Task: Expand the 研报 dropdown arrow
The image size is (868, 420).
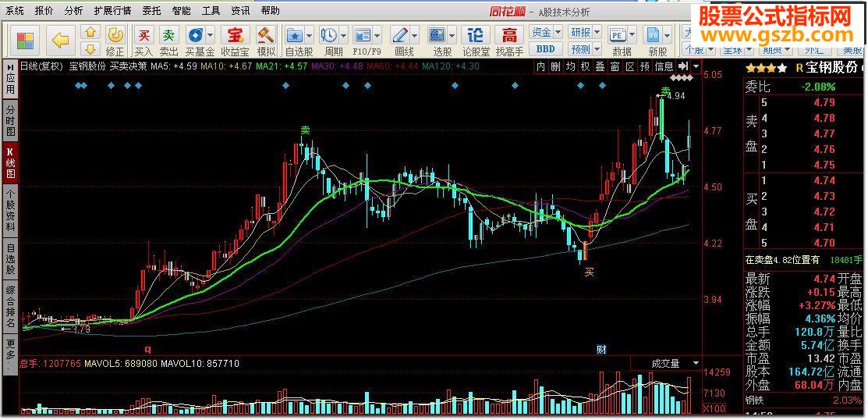Action: (597, 31)
